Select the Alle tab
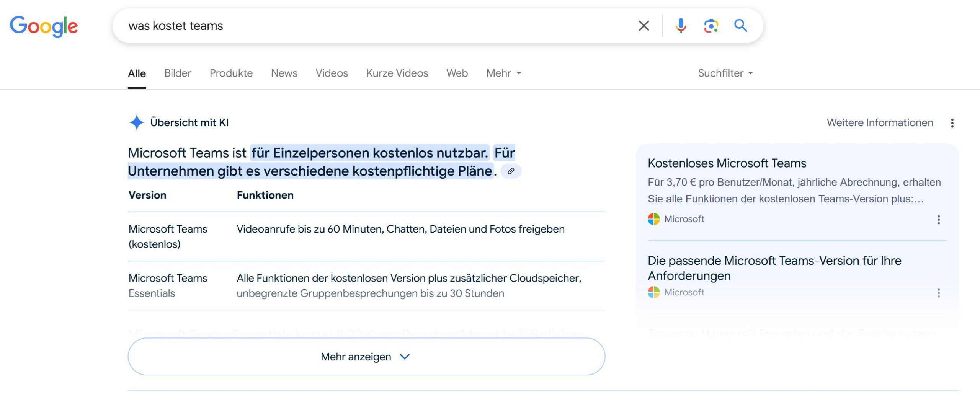Screen dimensions: 980x409 tap(137, 73)
